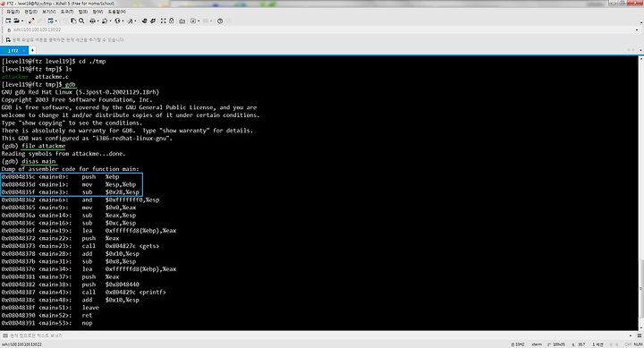Click the 'call 0x804827c <gets>' line
The image size is (644, 348).
click(x=80, y=246)
